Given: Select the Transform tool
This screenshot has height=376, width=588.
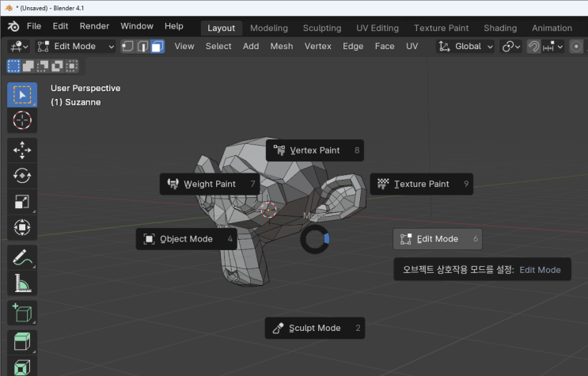Looking at the screenshot, I should coord(22,227).
